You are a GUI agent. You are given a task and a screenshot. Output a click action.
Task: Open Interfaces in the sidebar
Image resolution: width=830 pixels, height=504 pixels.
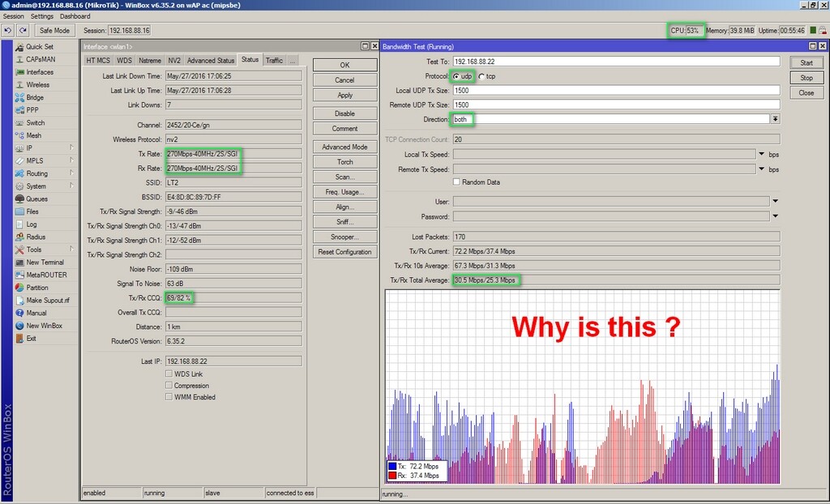[40, 72]
